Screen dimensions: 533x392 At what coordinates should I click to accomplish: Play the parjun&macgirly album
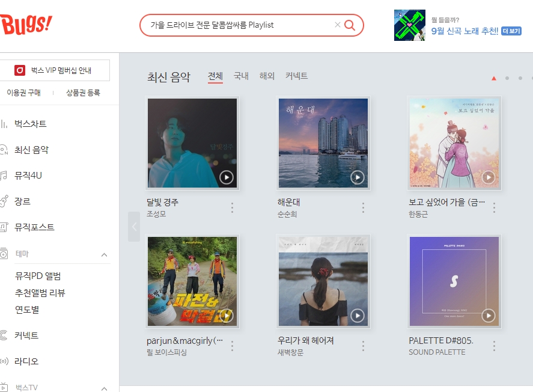(x=227, y=316)
